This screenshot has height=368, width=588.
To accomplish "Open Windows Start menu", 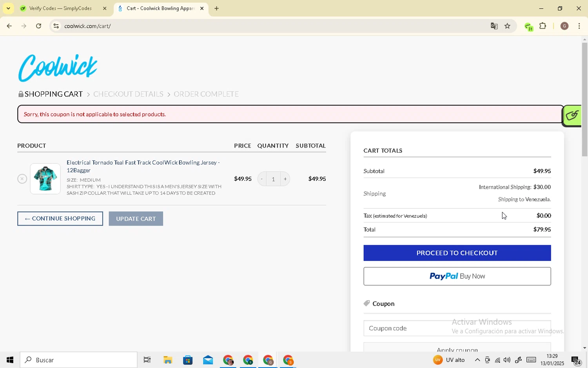I will click(10, 360).
